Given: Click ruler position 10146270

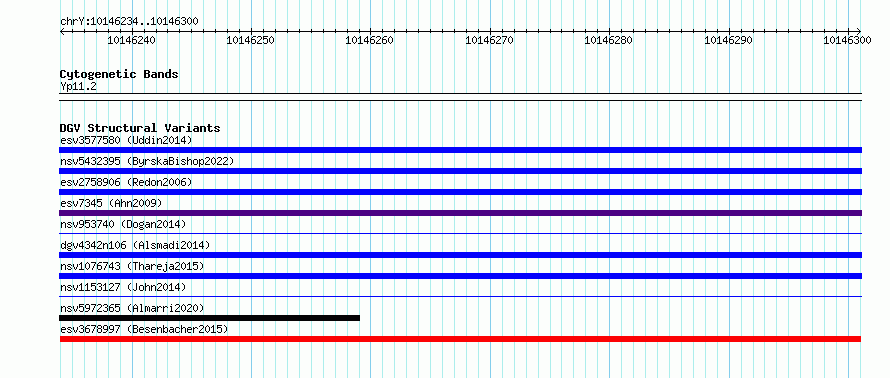Looking at the screenshot, I should [489, 40].
